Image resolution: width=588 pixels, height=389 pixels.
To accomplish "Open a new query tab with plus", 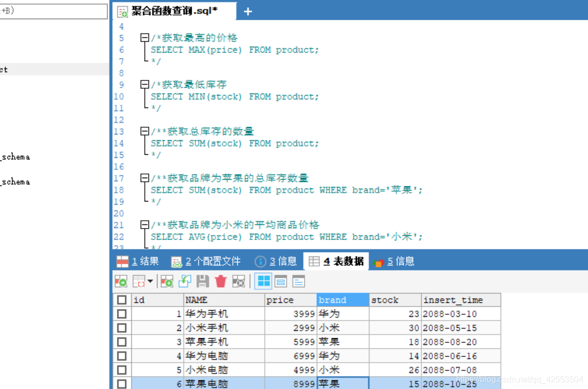I will coord(248,11).
